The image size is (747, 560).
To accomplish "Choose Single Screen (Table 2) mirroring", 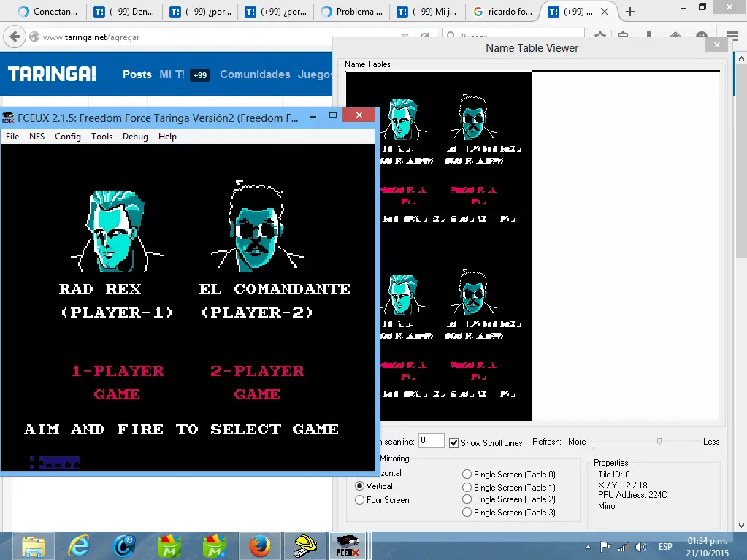I will point(467,499).
